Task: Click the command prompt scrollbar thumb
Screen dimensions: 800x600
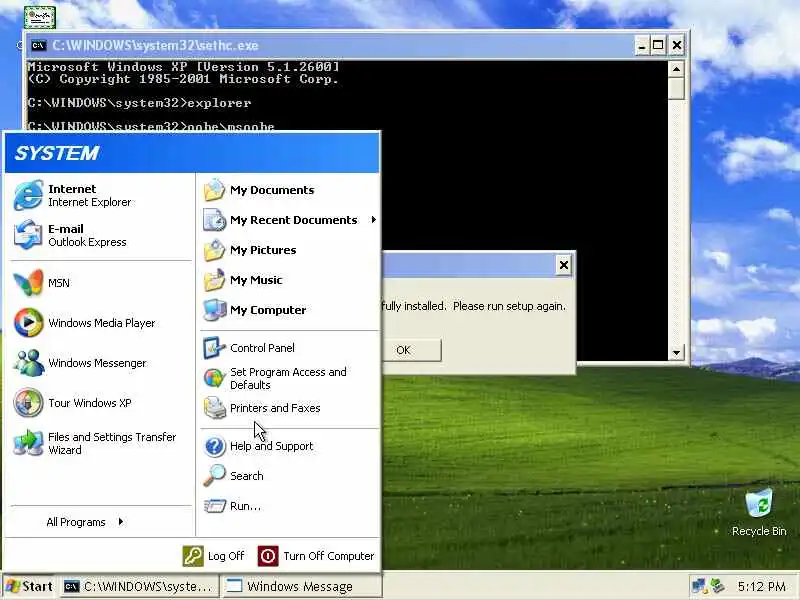Action: tap(676, 88)
